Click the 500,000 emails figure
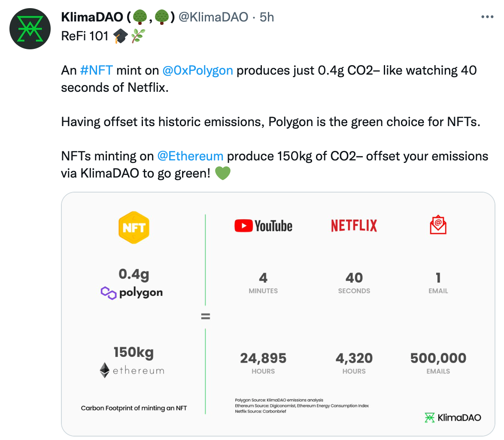Viewport: 504px width, 440px height. pyautogui.click(x=438, y=359)
